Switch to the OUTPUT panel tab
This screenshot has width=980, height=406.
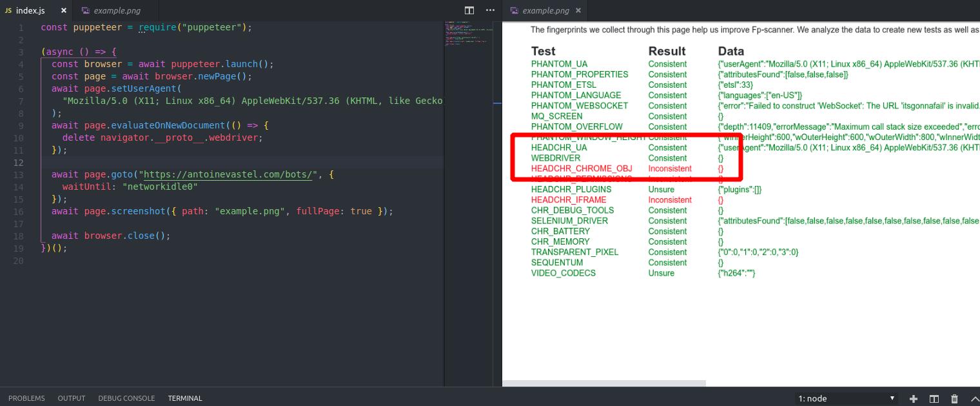click(x=72, y=398)
